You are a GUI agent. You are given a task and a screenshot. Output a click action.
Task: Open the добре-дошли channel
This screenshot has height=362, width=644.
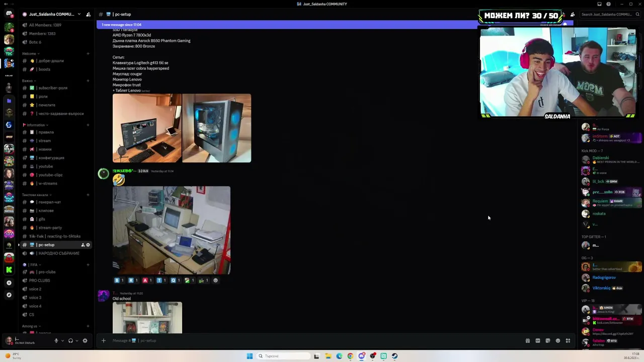point(55,61)
